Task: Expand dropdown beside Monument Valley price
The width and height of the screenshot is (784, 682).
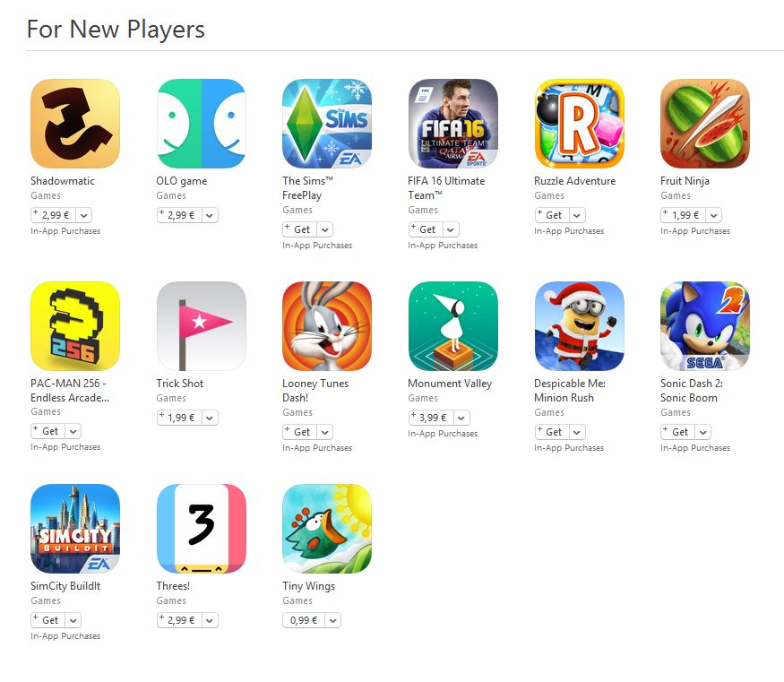Action: (461, 418)
